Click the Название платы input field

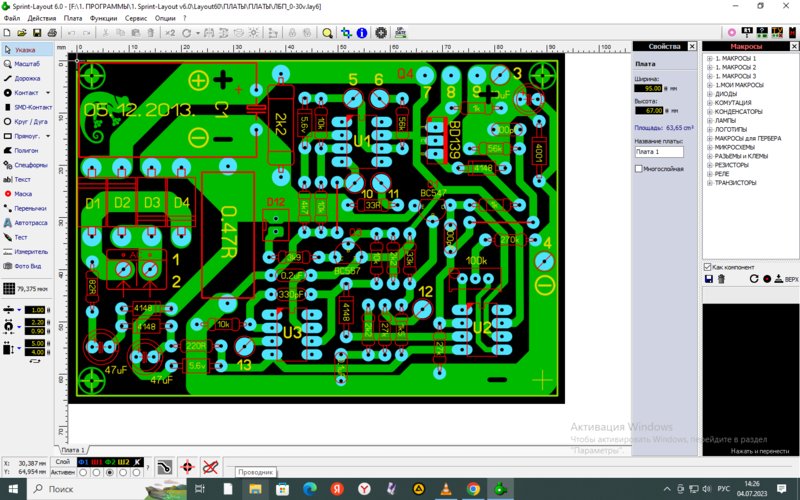(659, 152)
